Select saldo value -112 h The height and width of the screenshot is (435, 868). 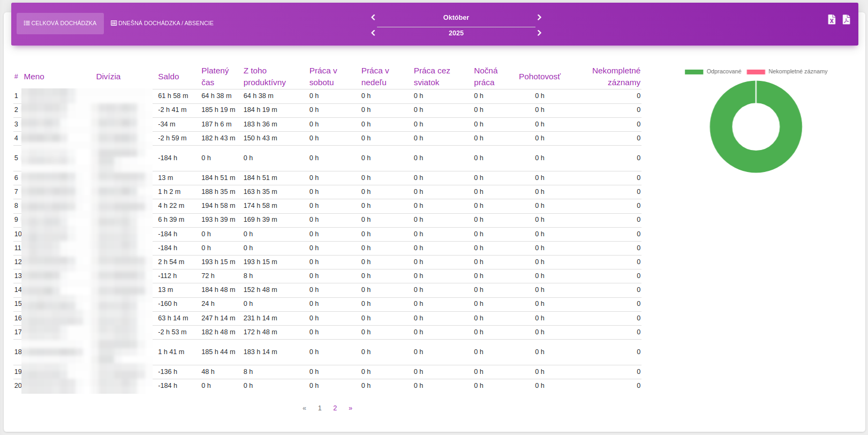(168, 276)
